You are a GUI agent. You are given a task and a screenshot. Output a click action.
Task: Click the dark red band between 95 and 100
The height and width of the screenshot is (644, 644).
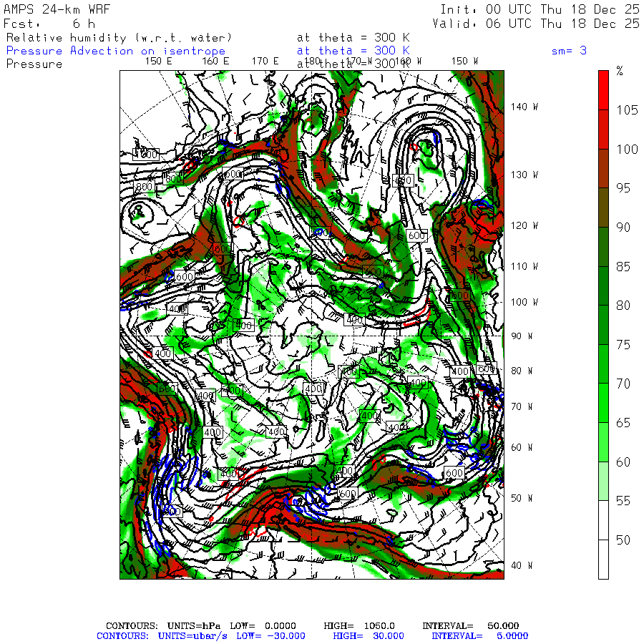pyautogui.click(x=603, y=168)
